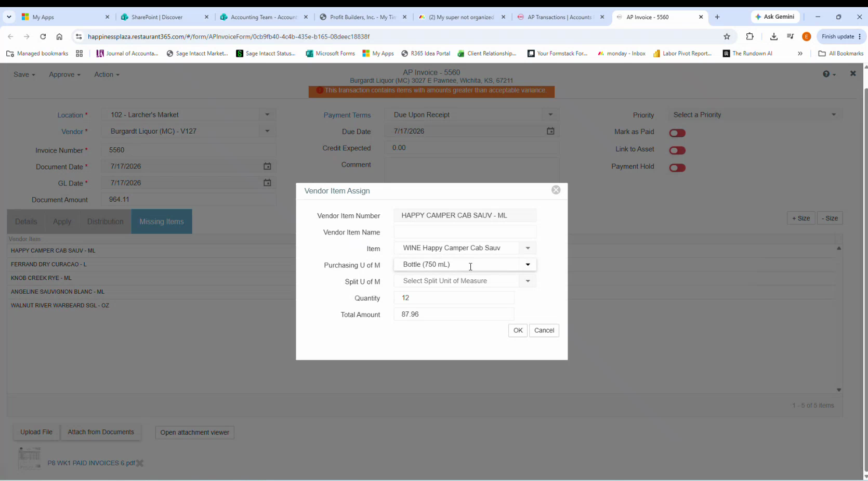Click the Credit Expected field
This screenshot has height=481, width=868.
471,148
